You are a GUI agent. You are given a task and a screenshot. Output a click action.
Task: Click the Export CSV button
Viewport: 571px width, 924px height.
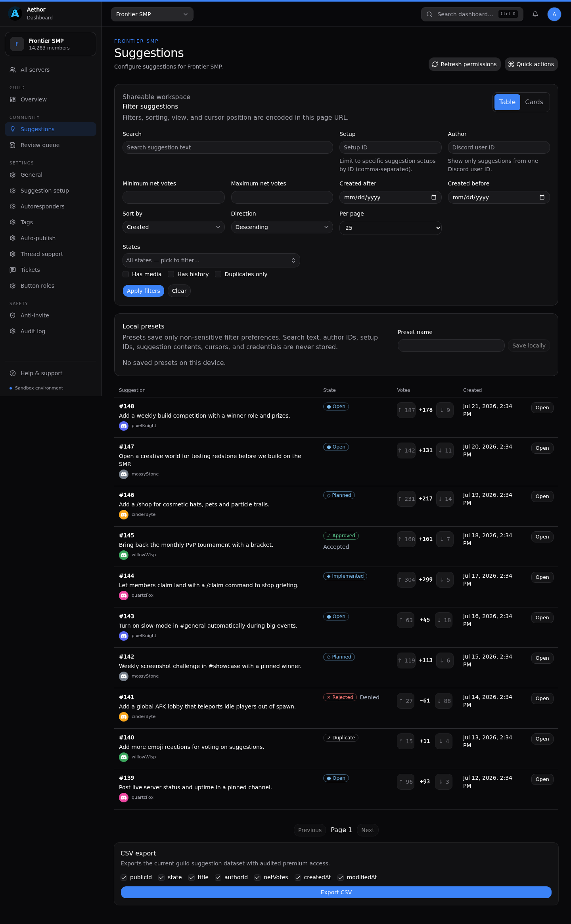coord(336,892)
